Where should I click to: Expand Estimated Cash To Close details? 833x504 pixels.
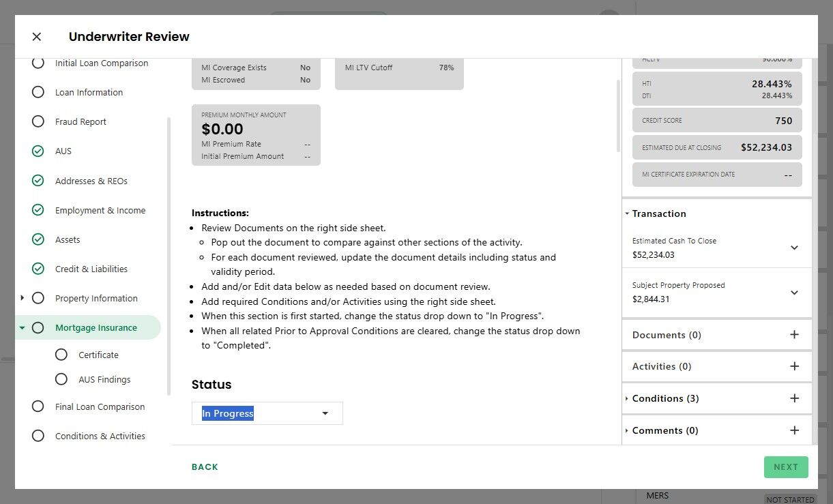point(794,248)
